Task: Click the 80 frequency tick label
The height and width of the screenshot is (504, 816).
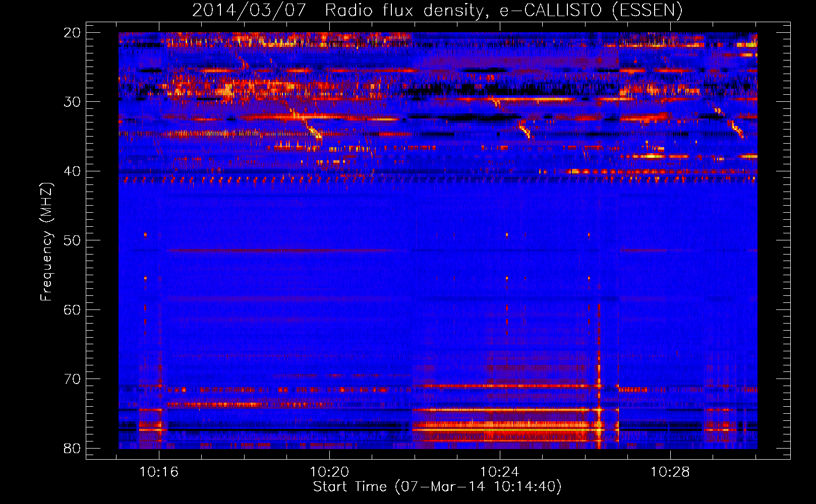Action: pyautogui.click(x=72, y=448)
